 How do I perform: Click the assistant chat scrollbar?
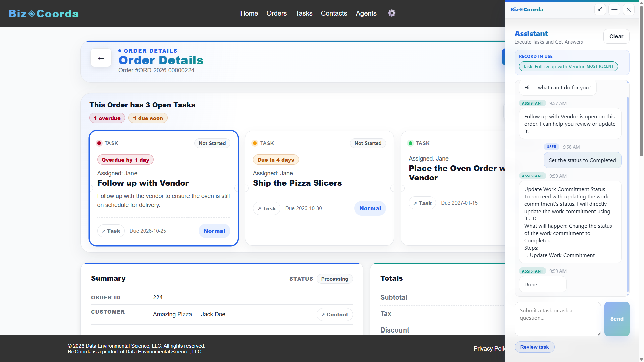point(628,194)
